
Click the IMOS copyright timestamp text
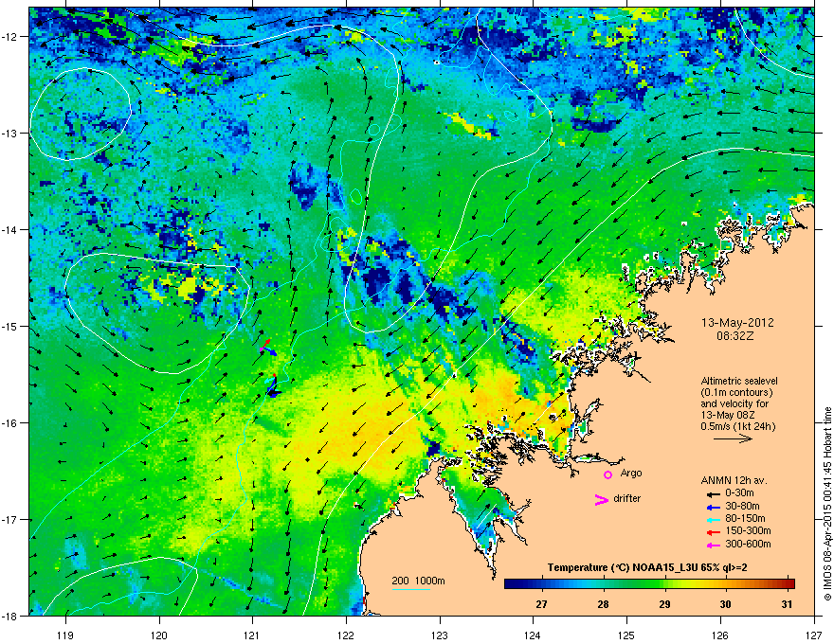827,503
